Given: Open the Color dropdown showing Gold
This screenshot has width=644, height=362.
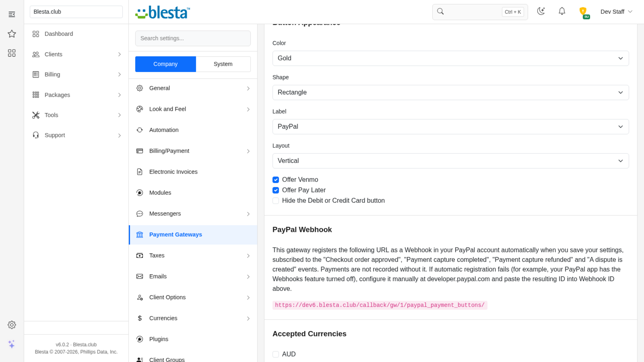Looking at the screenshot, I should pos(450,58).
